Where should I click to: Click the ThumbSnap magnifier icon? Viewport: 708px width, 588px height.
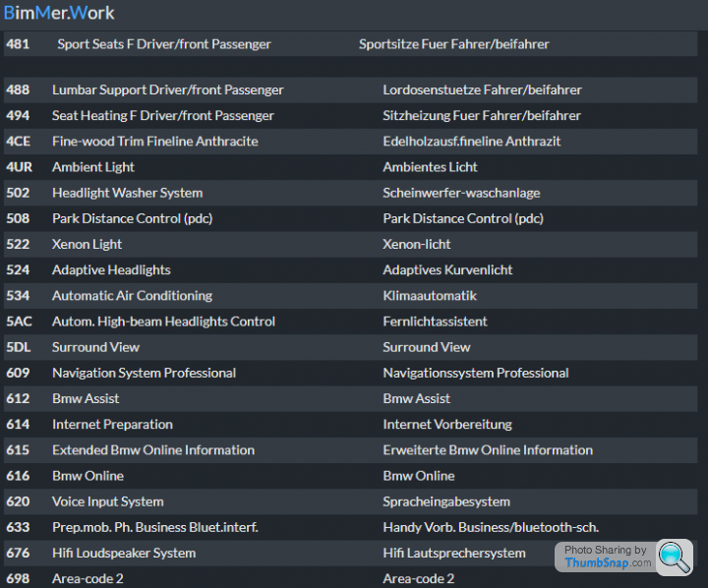675,557
